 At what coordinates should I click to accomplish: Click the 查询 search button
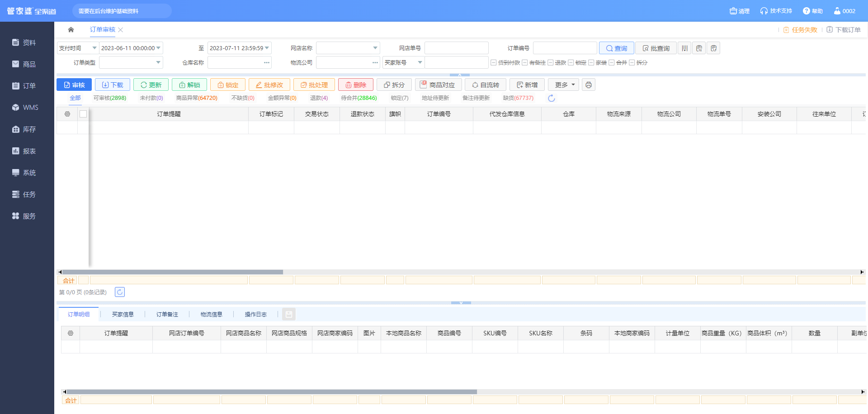pyautogui.click(x=617, y=48)
